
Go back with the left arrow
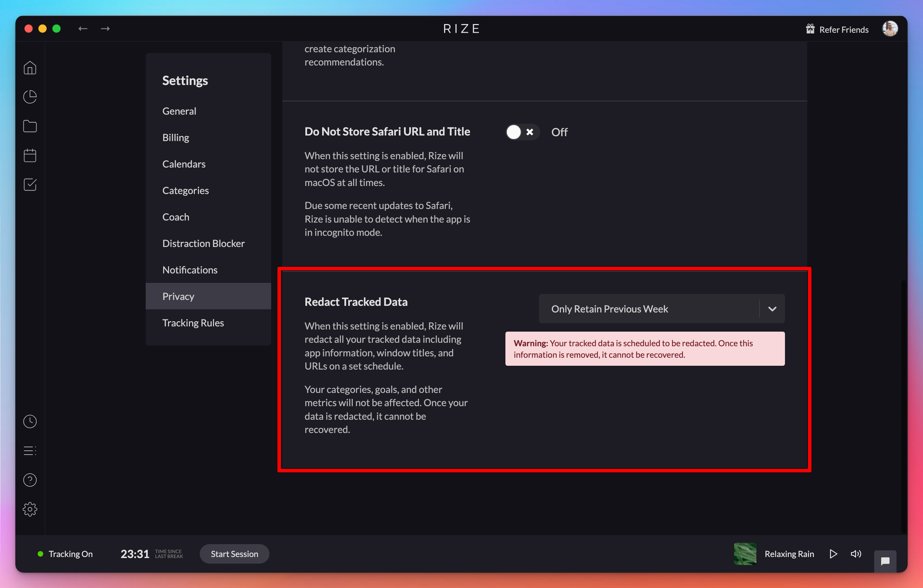[83, 29]
